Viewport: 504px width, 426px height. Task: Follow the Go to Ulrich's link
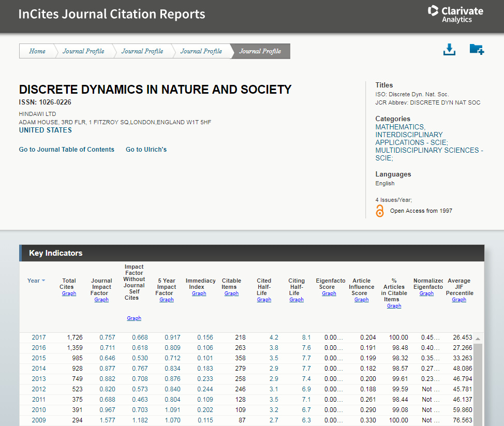(x=146, y=150)
